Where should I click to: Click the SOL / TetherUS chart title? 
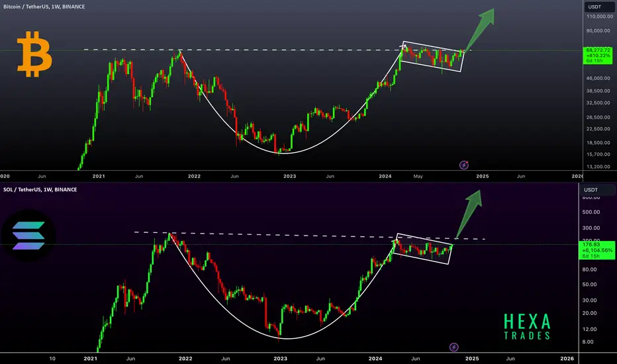click(40, 190)
